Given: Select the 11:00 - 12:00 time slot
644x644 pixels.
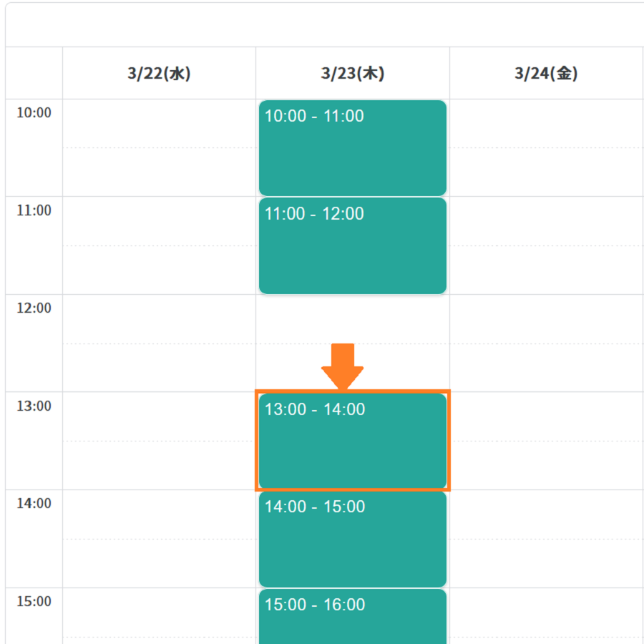Looking at the screenshot, I should tap(352, 245).
